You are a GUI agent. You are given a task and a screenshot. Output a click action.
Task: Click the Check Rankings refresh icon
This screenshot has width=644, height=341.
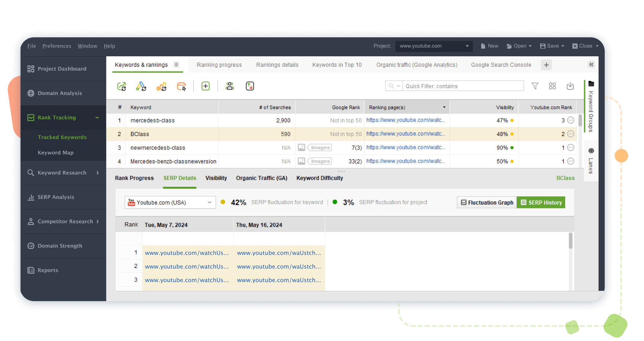[x=121, y=86]
